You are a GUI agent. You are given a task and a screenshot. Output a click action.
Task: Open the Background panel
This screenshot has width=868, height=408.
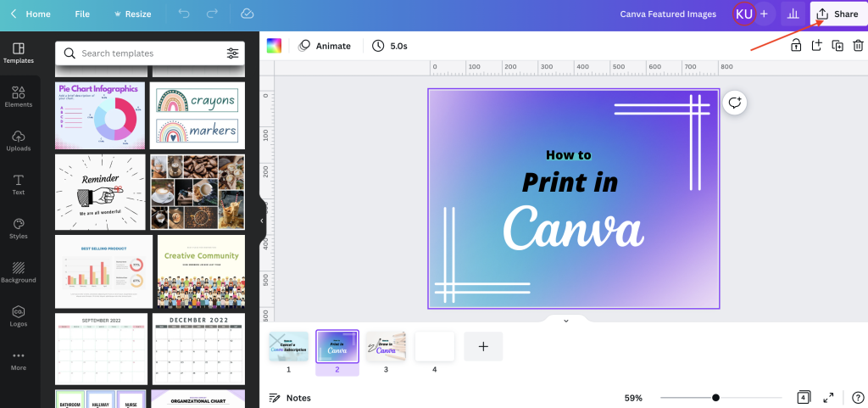[x=18, y=271]
